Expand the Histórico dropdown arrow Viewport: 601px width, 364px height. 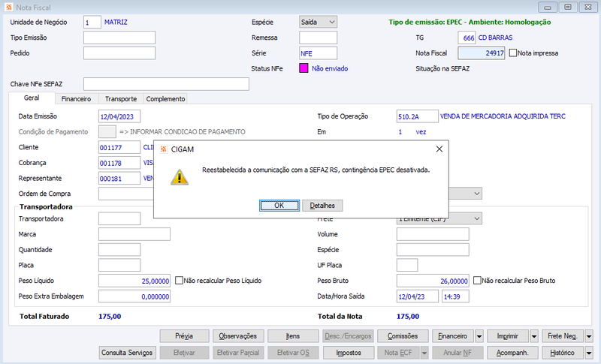(x=589, y=353)
